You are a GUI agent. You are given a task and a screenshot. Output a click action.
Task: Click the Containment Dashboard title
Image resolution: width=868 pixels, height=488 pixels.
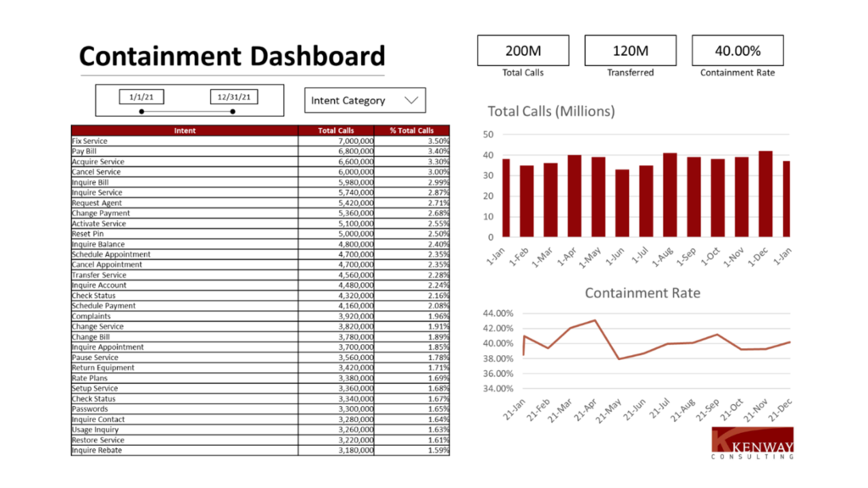pos(232,56)
